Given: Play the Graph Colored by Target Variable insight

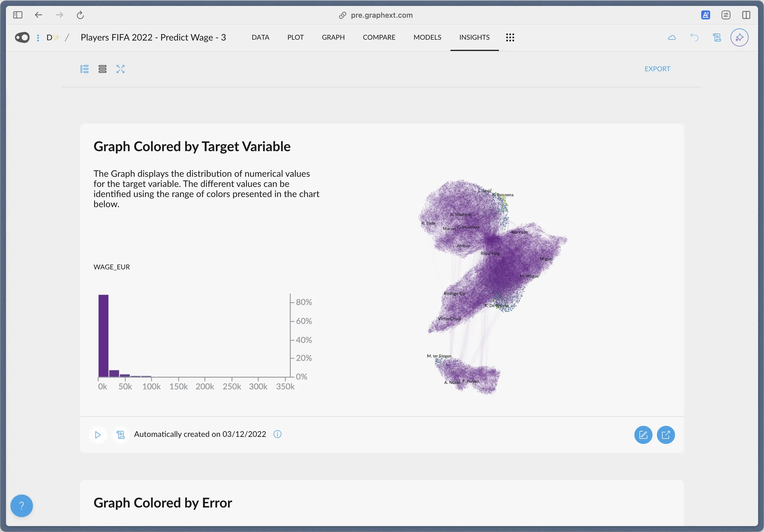Looking at the screenshot, I should click(98, 435).
